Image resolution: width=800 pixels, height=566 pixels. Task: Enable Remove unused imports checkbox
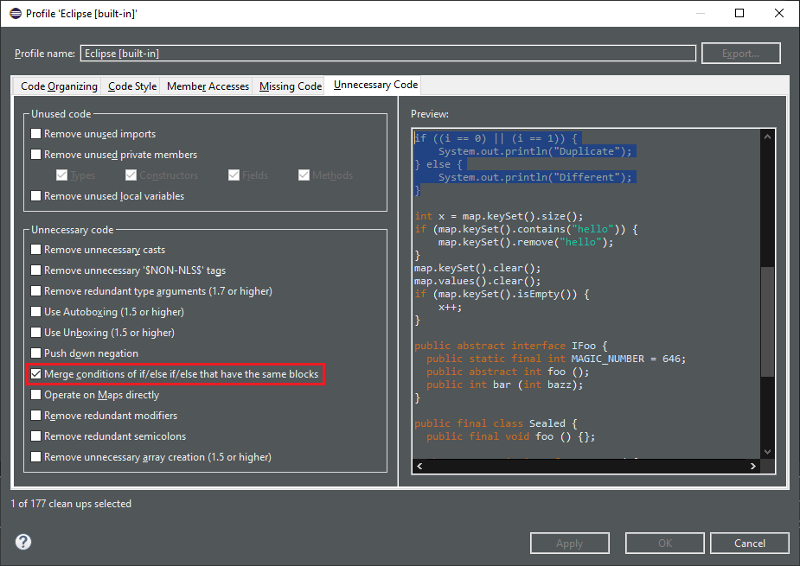[36, 134]
